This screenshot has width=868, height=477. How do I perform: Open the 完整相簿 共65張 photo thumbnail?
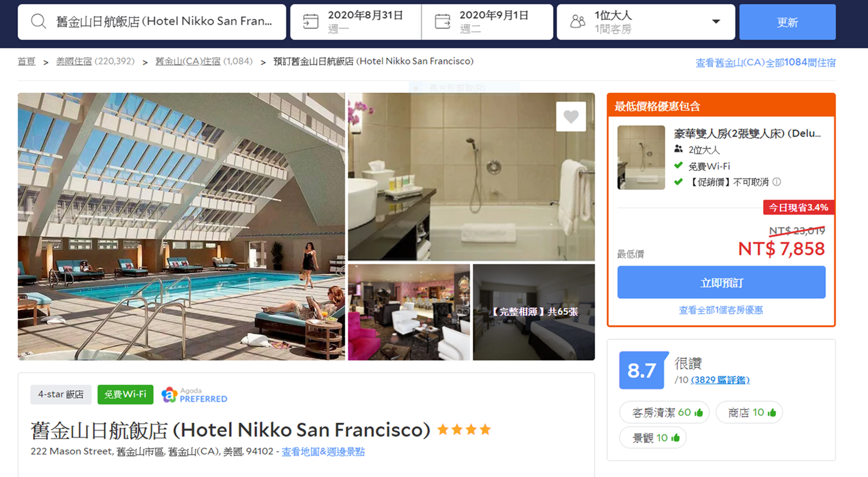(534, 312)
